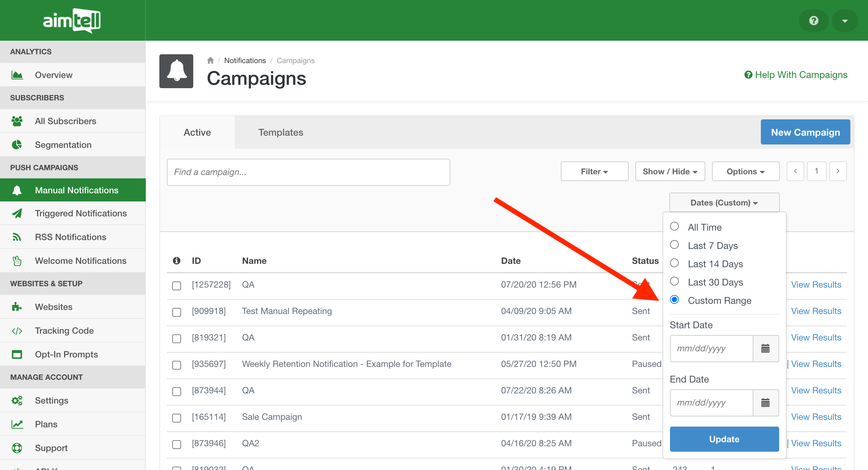
Task: Click the New Campaign button
Action: (x=805, y=132)
